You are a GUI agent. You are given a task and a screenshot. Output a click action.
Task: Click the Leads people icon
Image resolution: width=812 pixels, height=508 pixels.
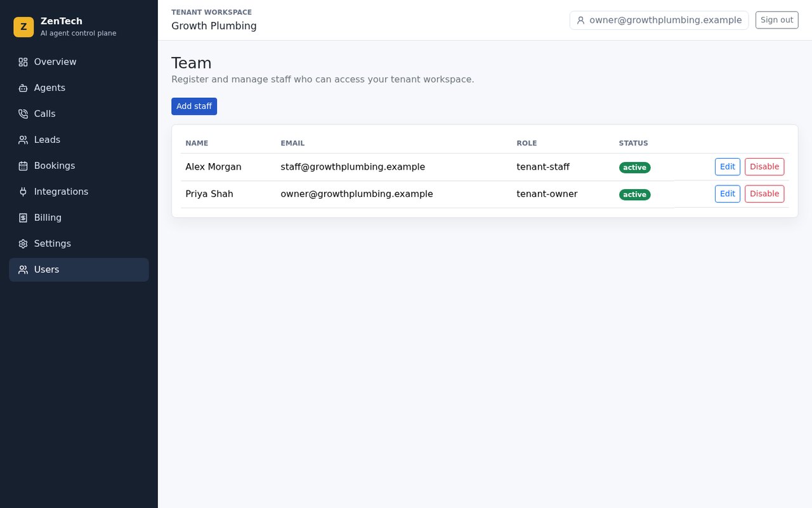click(x=23, y=140)
